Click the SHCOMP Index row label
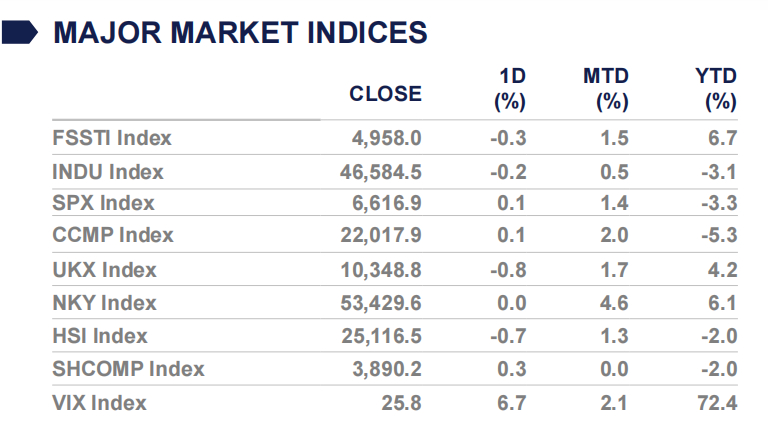 pyautogui.click(x=128, y=369)
